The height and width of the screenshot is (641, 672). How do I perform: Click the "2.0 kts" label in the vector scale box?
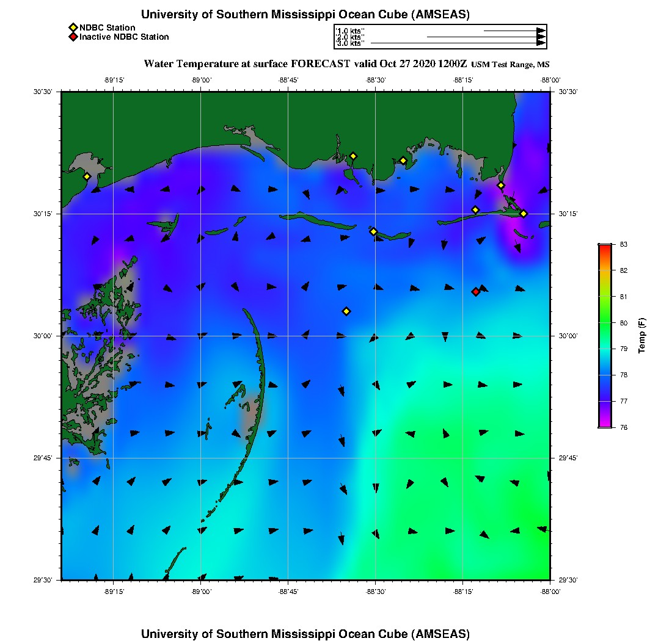click(x=350, y=37)
